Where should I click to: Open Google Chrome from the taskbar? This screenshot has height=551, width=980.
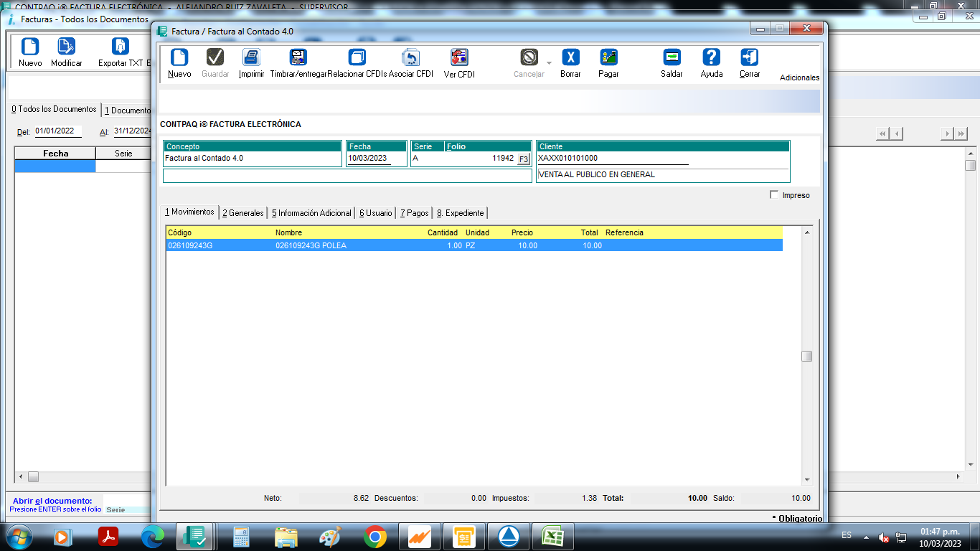[374, 536]
